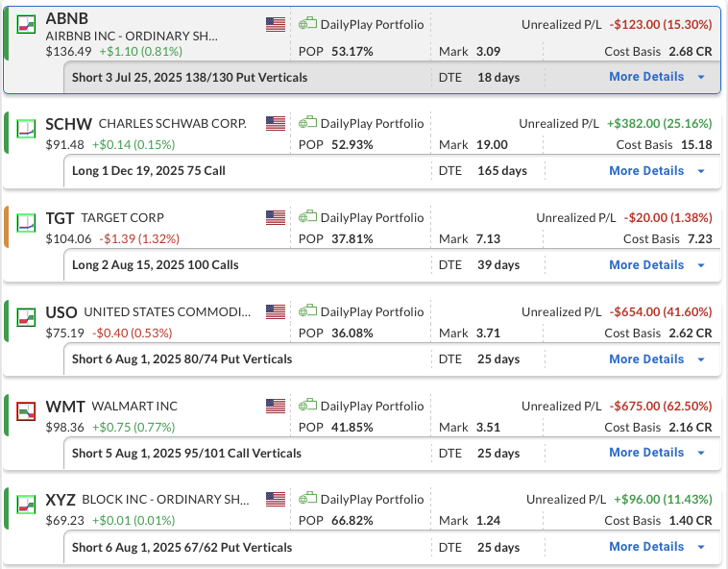Expand the TGT details dropdown arrow
The width and height of the screenshot is (728, 569).
[701, 265]
